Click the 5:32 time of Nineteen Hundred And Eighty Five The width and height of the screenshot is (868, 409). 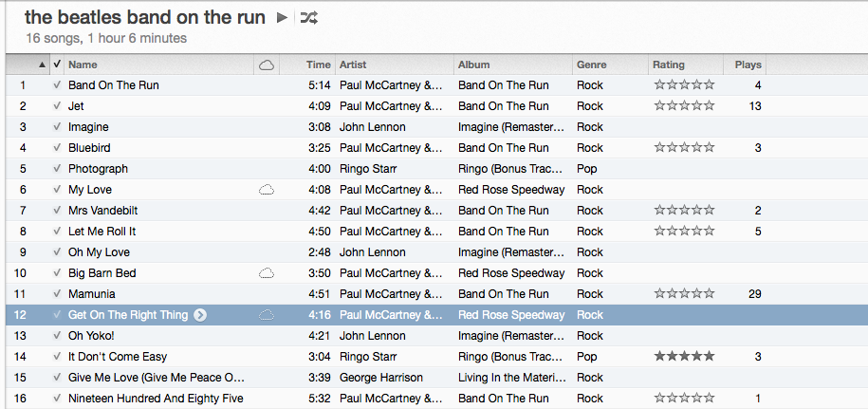coord(320,399)
